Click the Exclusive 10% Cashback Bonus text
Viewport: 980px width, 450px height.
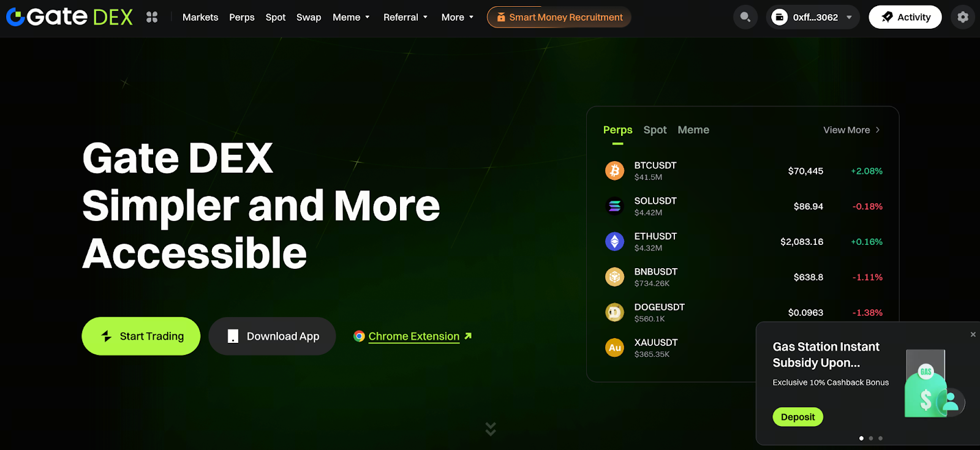[x=831, y=383]
